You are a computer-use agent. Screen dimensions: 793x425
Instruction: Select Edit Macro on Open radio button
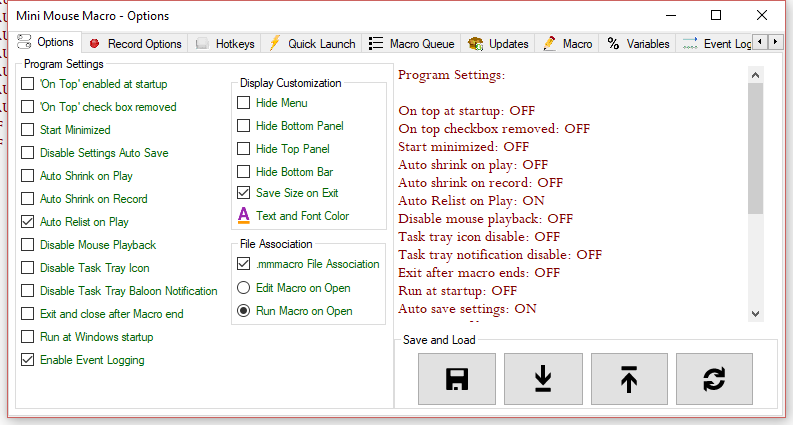pyautogui.click(x=243, y=288)
